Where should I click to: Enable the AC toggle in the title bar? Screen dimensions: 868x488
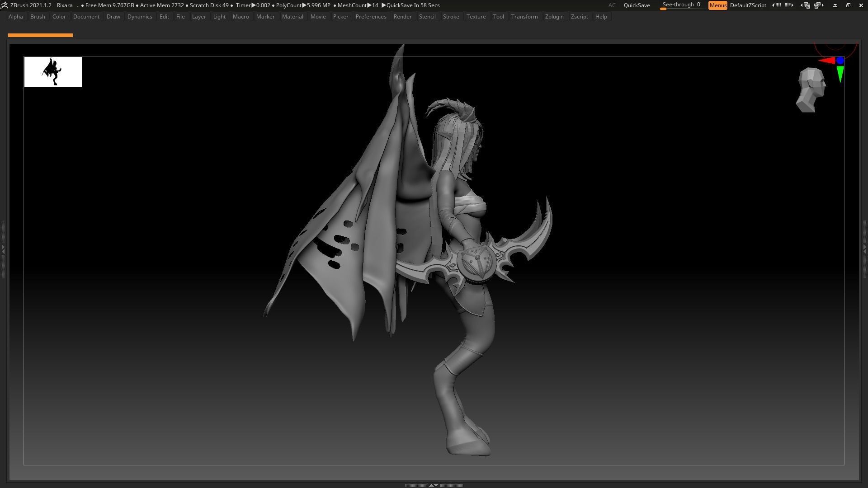click(x=612, y=5)
